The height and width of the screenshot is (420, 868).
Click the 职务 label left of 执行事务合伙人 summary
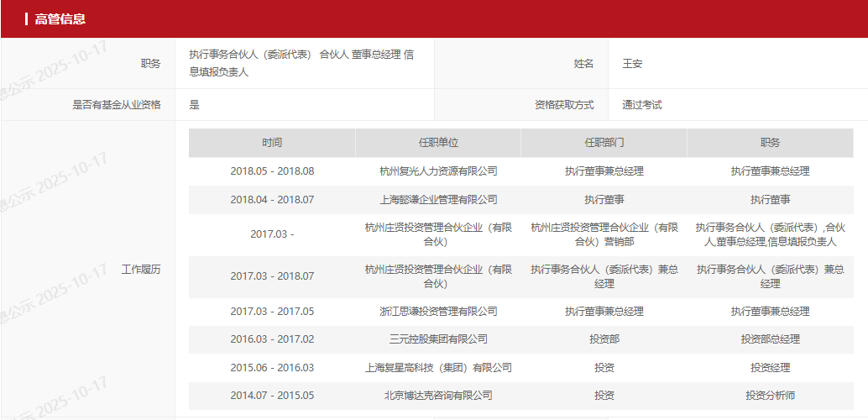click(x=150, y=64)
